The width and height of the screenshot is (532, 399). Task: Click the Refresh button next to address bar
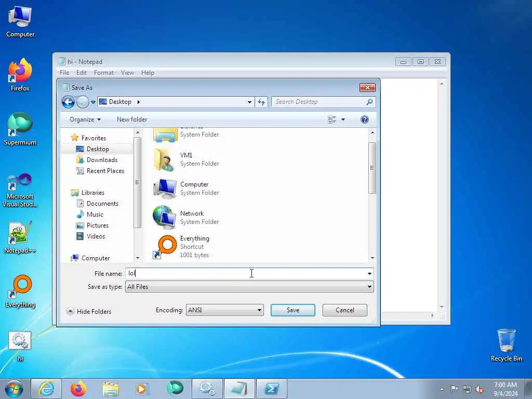261,102
